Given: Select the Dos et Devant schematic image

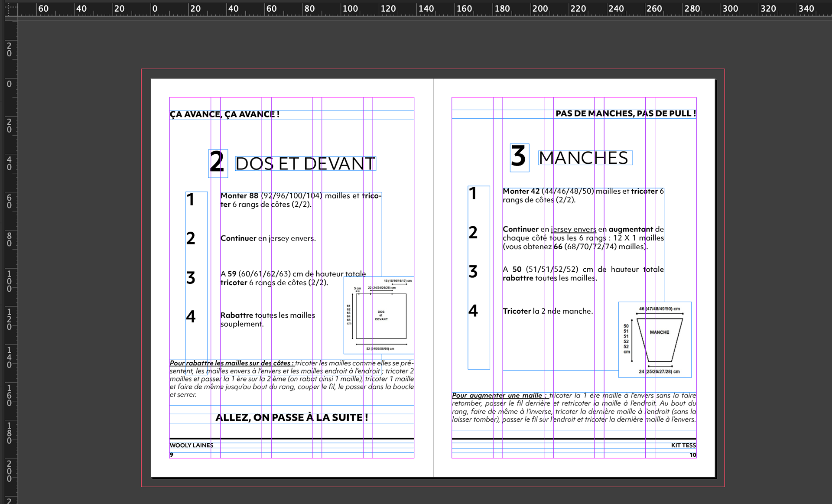Looking at the screenshot, I should coord(379,315).
